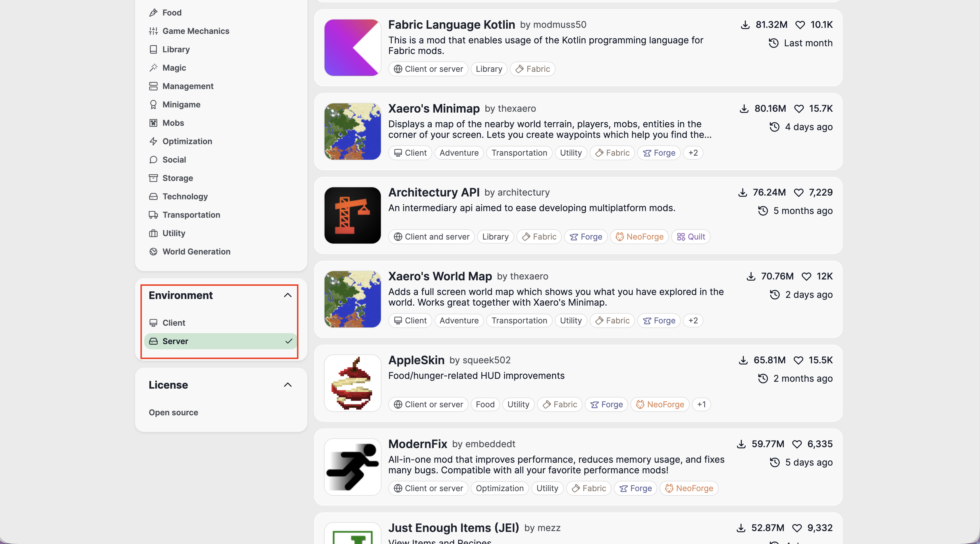Click the Quilt tag on Architectury API
This screenshot has width=980, height=544.
(691, 237)
